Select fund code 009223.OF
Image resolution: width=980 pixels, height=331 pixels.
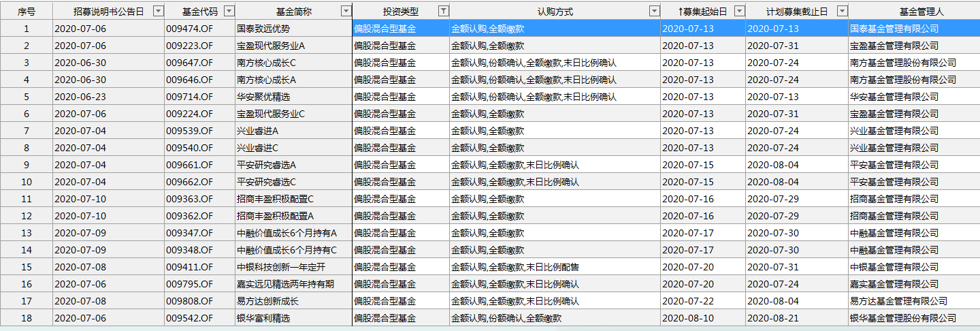(190, 46)
